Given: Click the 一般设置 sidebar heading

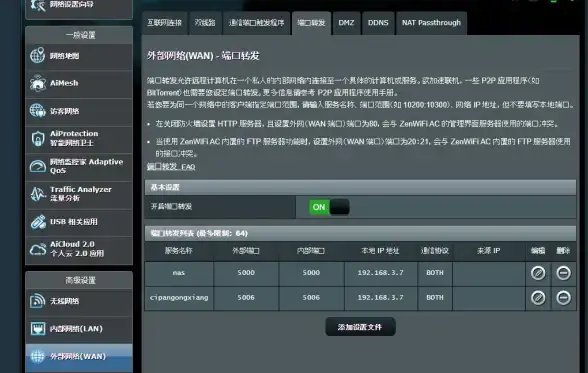Looking at the screenshot, I should coord(80,35).
